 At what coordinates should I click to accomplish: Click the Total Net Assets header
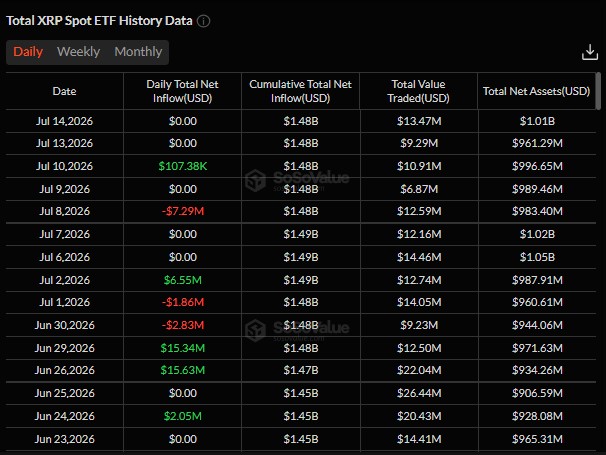coord(536,91)
